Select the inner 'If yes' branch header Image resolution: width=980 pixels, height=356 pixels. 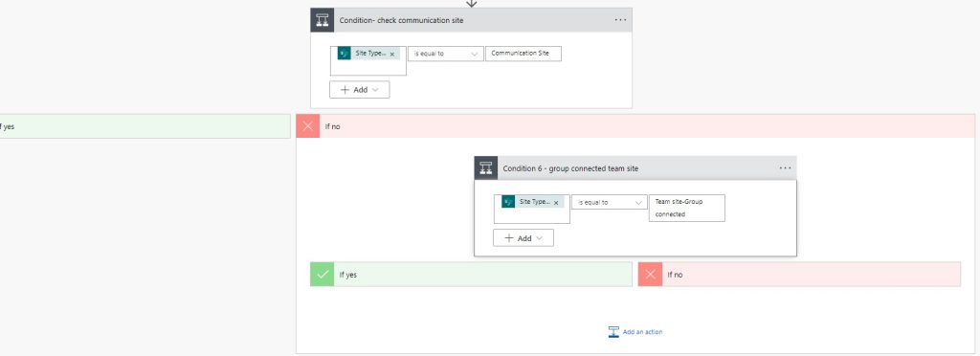[471, 275]
